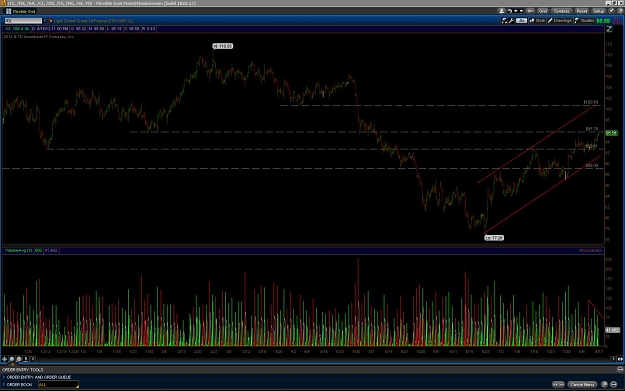Click the Grid button
The height and width of the screenshot is (391, 625).
543,11
